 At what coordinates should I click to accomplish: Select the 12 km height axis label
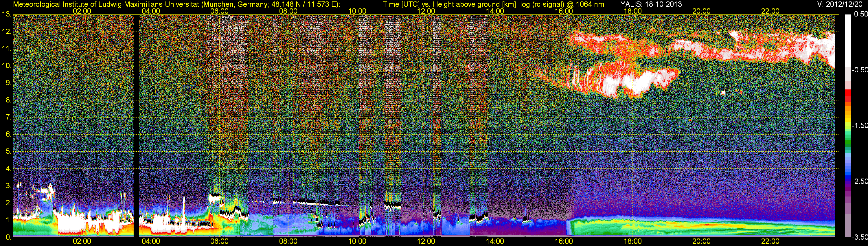tap(6, 32)
